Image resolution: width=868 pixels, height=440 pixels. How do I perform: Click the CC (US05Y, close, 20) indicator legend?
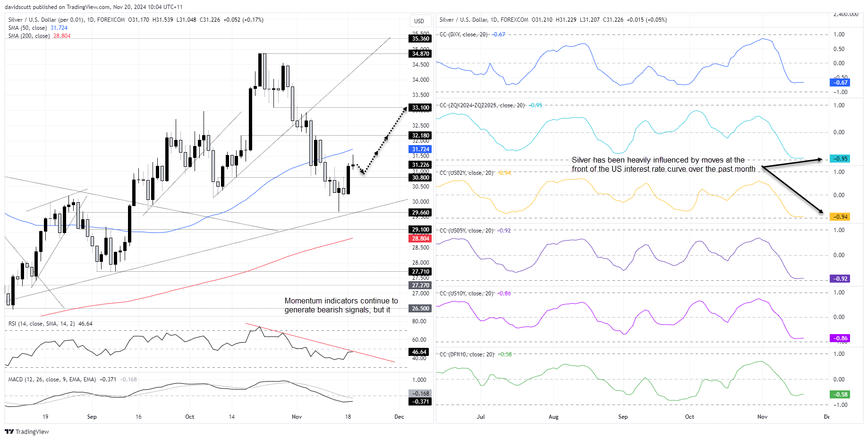point(475,231)
